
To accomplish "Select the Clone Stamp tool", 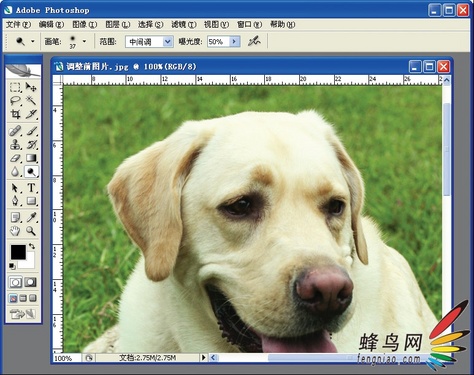I will [15, 145].
